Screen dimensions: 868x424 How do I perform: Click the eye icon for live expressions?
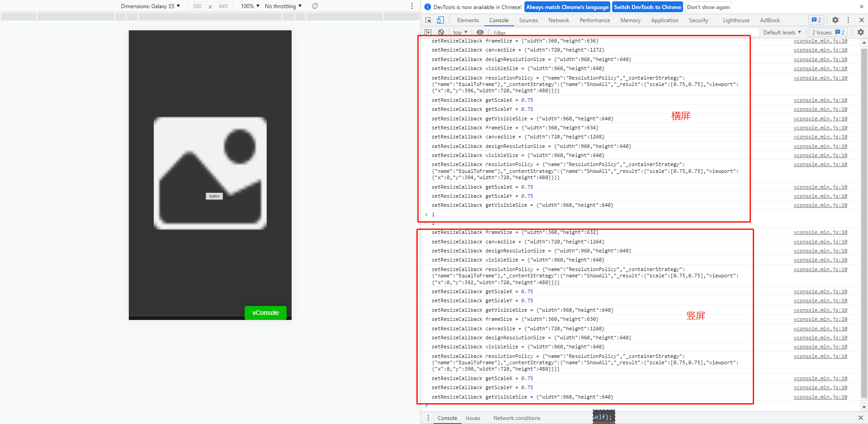pos(480,33)
